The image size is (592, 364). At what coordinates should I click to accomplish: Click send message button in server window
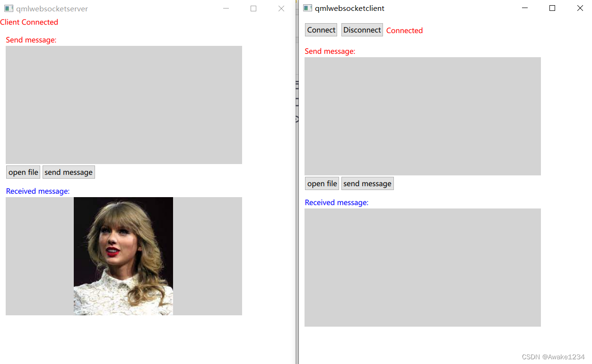coord(69,172)
